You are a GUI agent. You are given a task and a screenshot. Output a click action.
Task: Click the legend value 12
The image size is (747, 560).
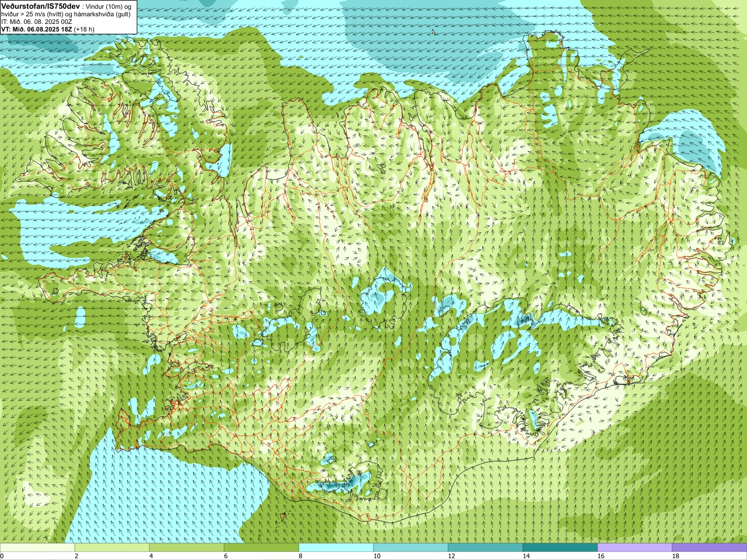coord(451,556)
